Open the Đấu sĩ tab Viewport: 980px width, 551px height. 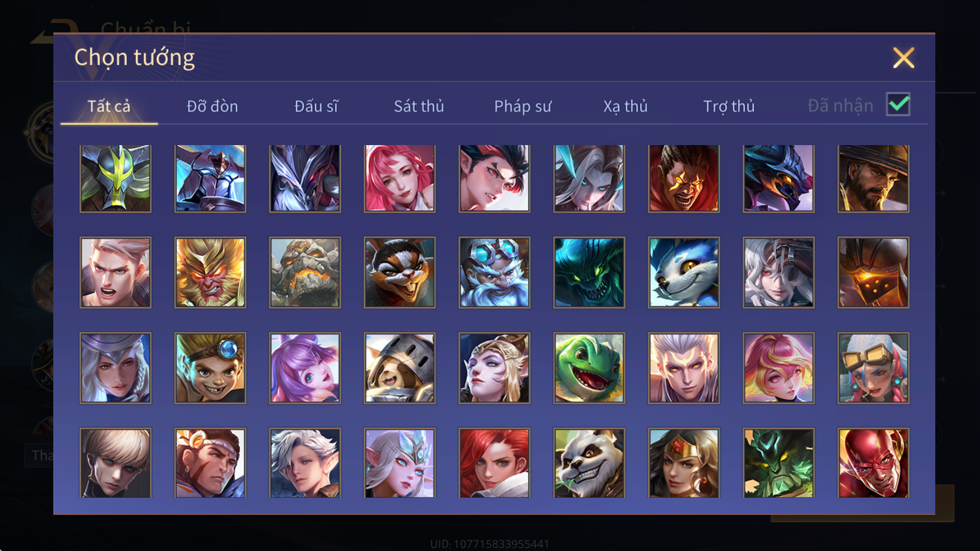[x=316, y=106]
